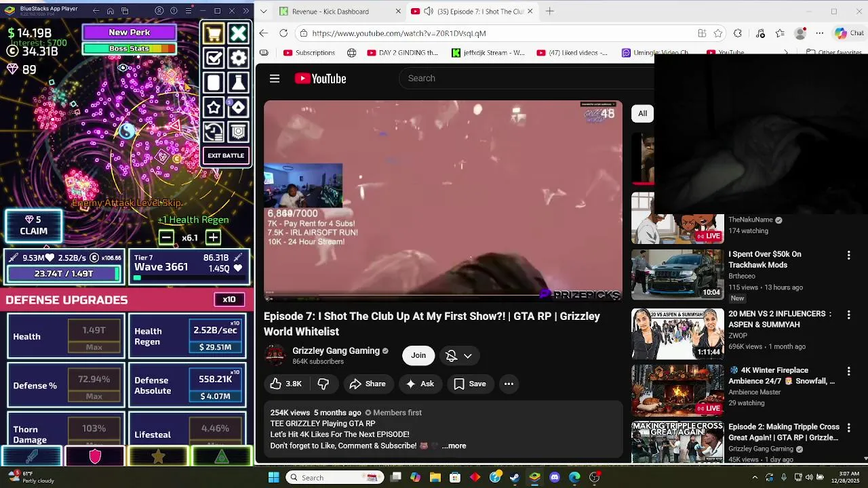Click BlueStacks back arrow
Viewport: 868px width, 488px height.
(x=96, y=11)
